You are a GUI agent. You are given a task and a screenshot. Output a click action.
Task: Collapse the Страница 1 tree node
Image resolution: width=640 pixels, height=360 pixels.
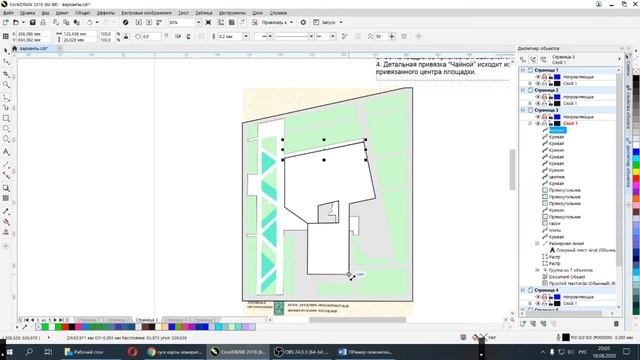[523, 70]
